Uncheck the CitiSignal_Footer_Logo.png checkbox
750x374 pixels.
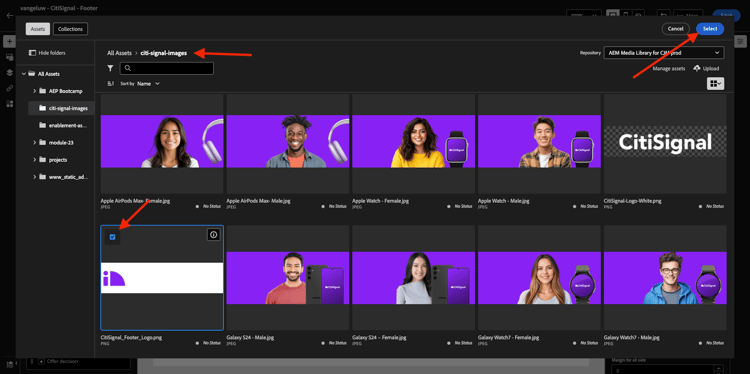pyautogui.click(x=112, y=237)
